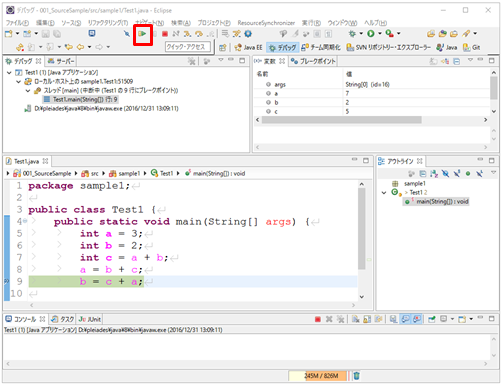The image size is (502, 385).
Task: Open the Run launch dropdown arrow
Action: (380, 34)
